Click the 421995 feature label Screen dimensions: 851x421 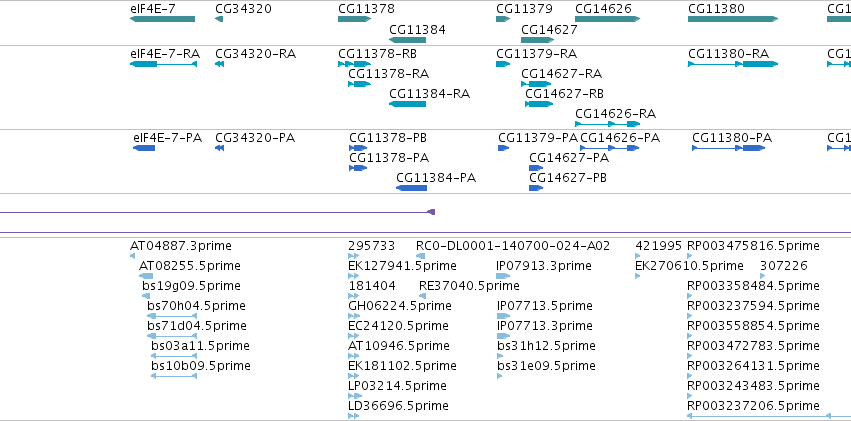[658, 246]
